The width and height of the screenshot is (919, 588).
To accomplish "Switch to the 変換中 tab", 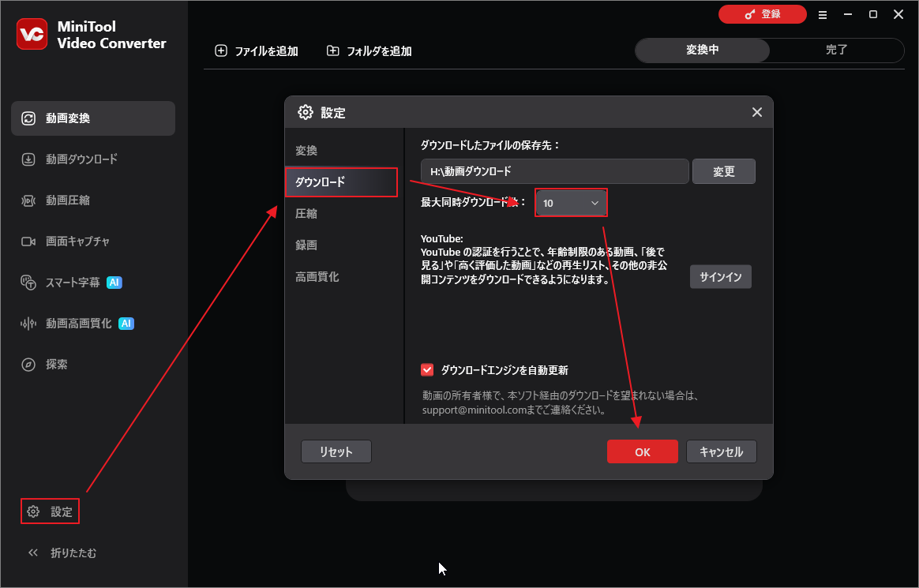I will (x=702, y=51).
